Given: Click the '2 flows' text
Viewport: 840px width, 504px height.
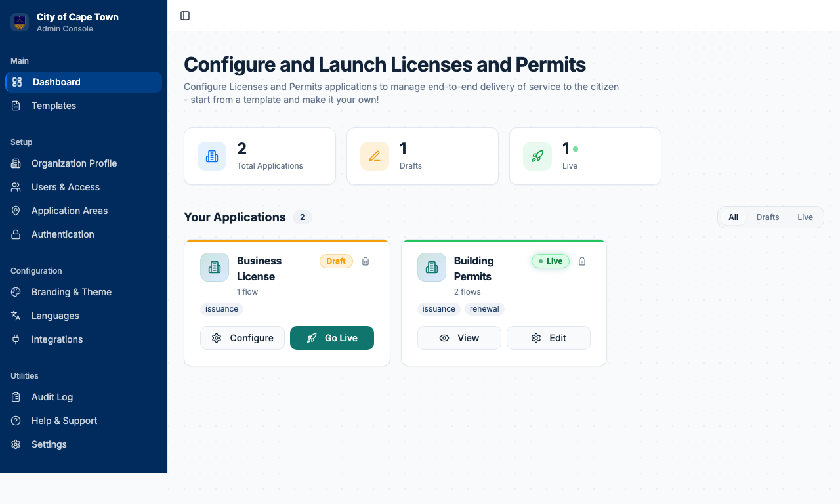Looking at the screenshot, I should pyautogui.click(x=467, y=292).
